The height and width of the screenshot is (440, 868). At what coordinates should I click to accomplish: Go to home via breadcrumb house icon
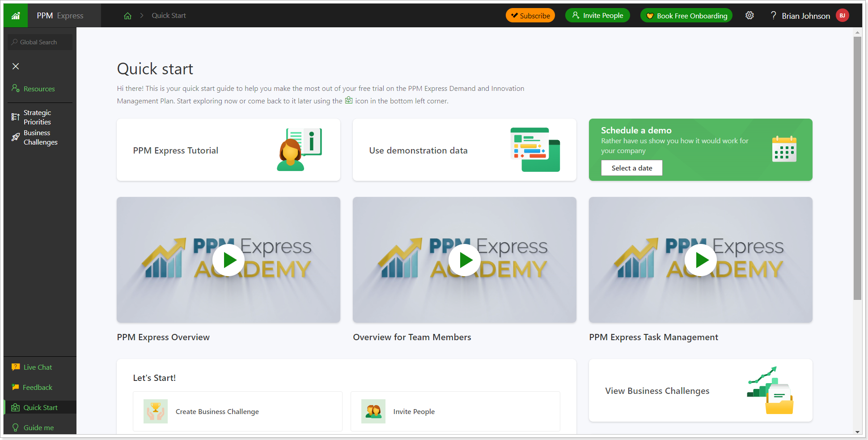(x=127, y=16)
